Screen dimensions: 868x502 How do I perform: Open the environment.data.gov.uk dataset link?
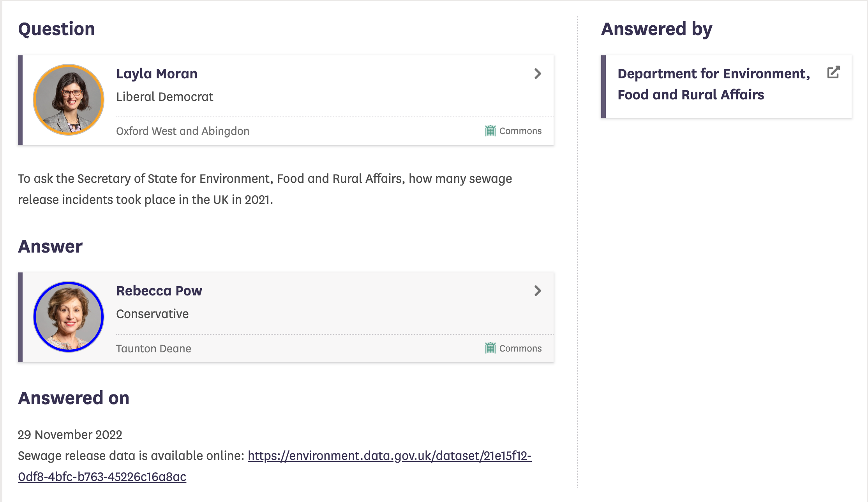point(389,456)
